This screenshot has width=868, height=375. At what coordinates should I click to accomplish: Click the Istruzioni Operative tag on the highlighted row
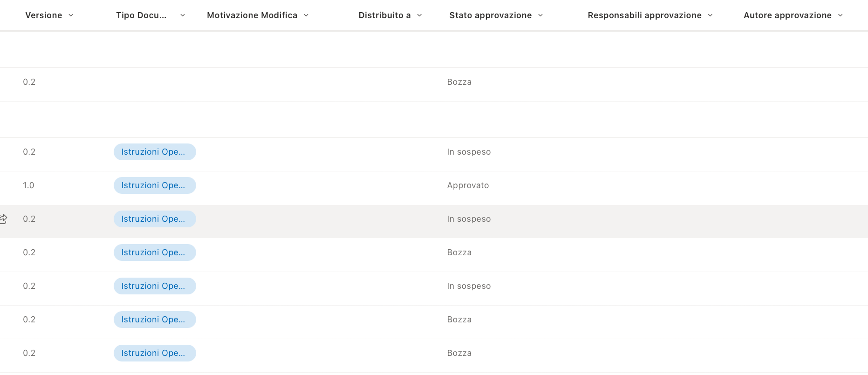155,218
